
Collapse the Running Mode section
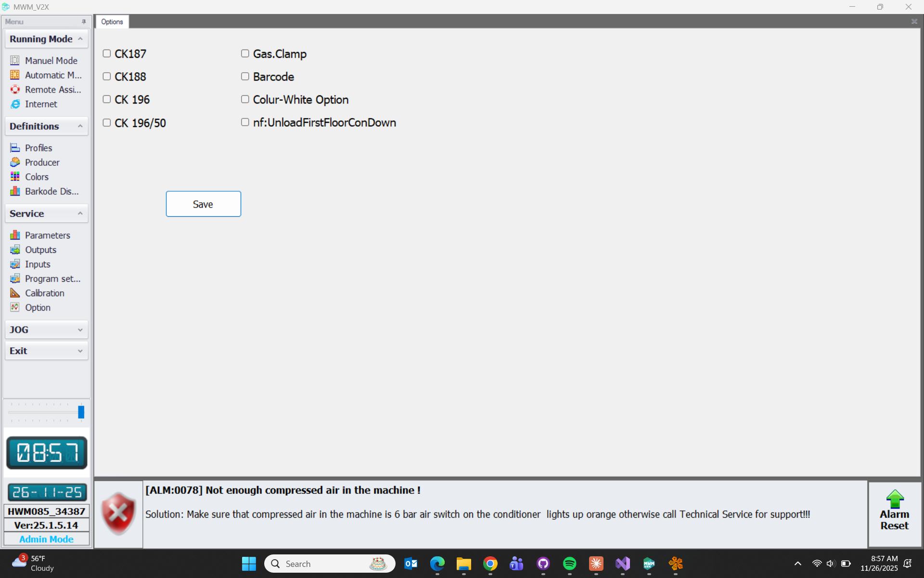click(x=80, y=39)
